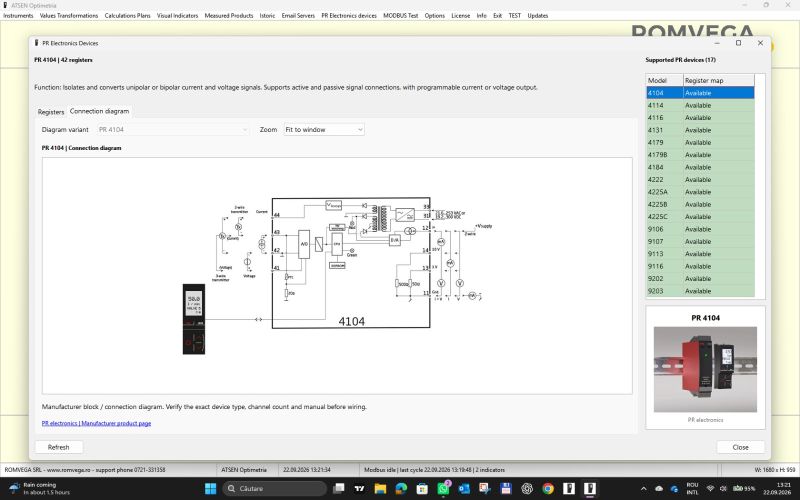Open the PR Electronics devices menu

349,16
